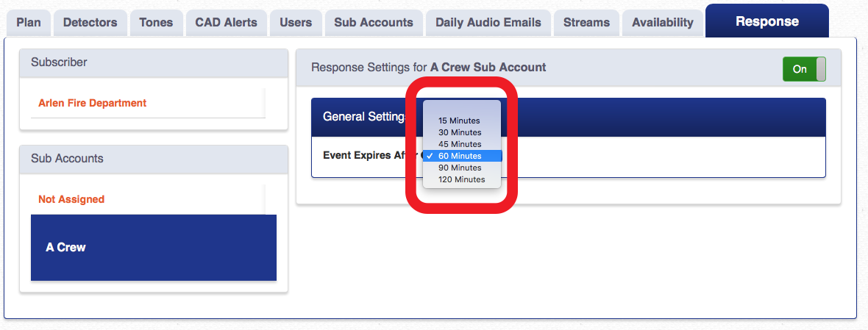The height and width of the screenshot is (330, 868).
Task: Select the Not Assigned sub account
Action: pyautogui.click(x=71, y=199)
